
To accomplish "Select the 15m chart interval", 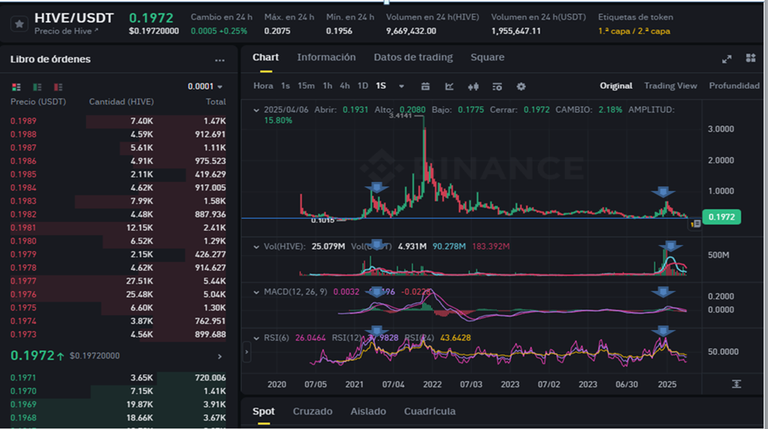I will click(306, 86).
